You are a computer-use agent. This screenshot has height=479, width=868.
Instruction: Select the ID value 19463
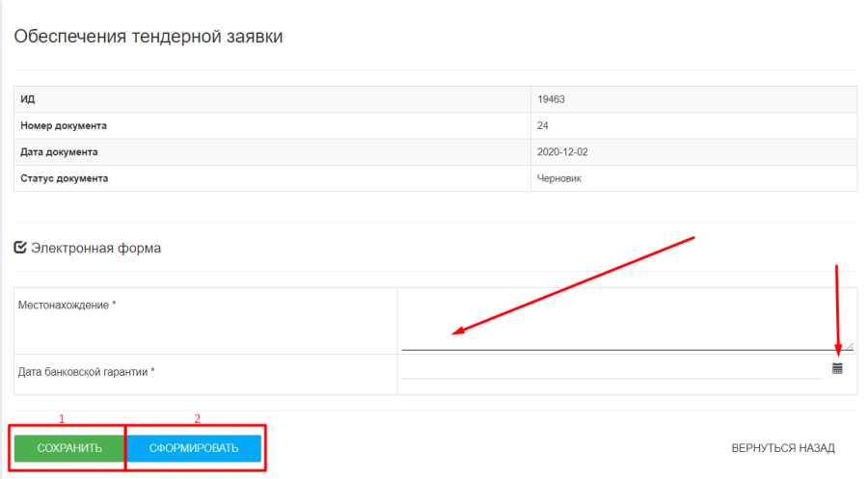point(552,99)
